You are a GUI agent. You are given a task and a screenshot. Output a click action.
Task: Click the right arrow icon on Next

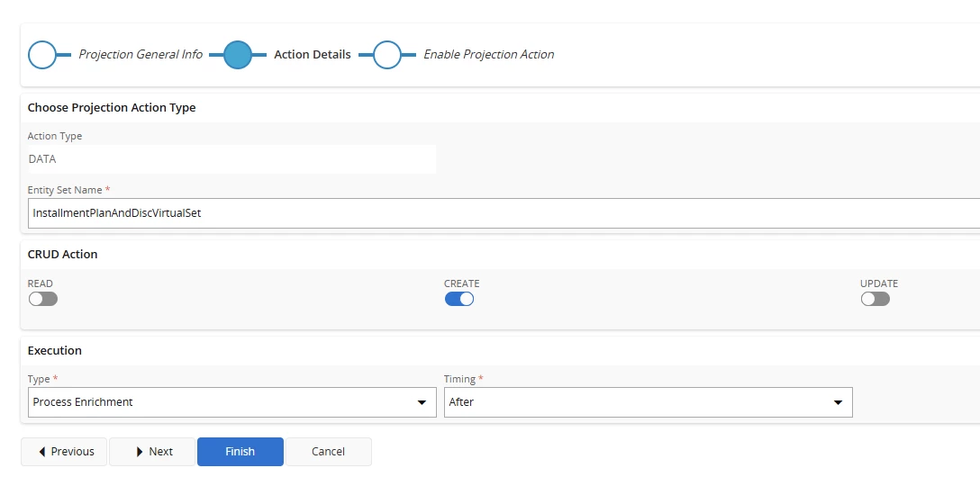tap(140, 451)
